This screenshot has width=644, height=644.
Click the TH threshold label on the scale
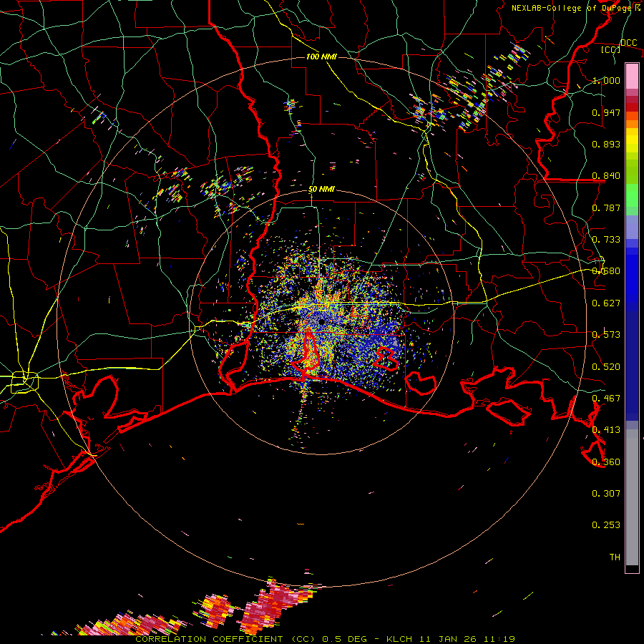pyautogui.click(x=615, y=557)
